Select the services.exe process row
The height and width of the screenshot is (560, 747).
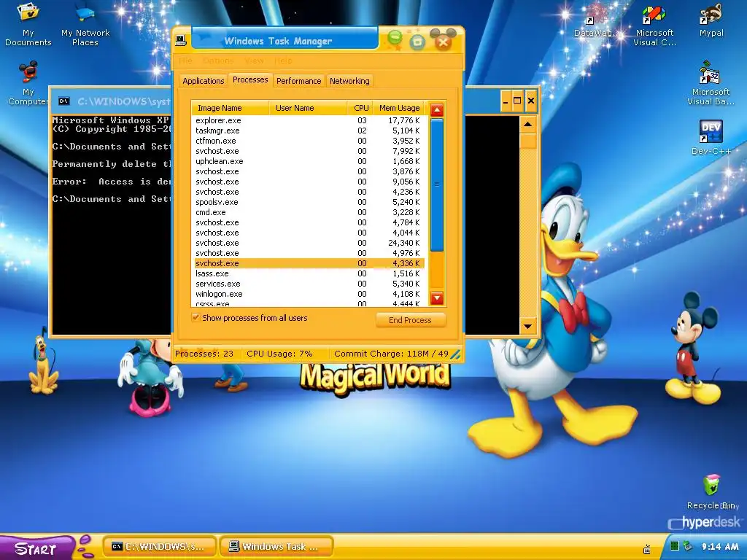tap(309, 284)
